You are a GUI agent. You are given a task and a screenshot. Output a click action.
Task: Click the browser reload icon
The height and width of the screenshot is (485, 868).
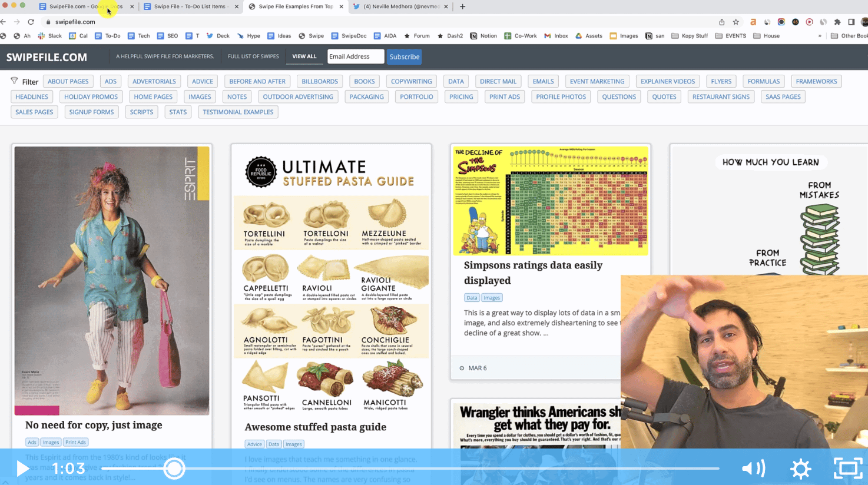coord(31,22)
